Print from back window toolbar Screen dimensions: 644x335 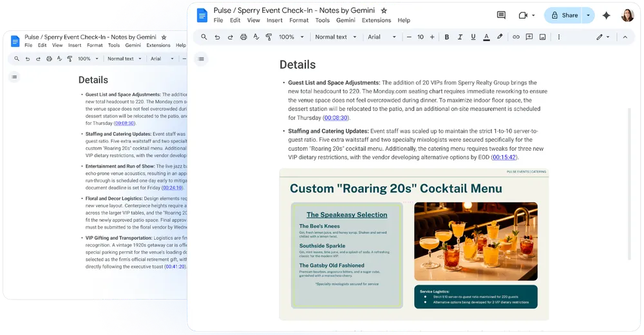click(x=49, y=59)
